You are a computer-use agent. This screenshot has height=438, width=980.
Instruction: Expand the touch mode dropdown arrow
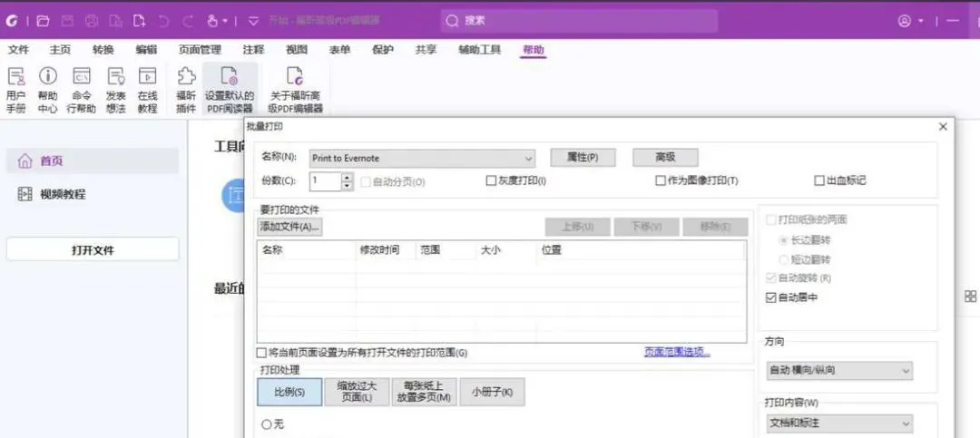(x=225, y=21)
